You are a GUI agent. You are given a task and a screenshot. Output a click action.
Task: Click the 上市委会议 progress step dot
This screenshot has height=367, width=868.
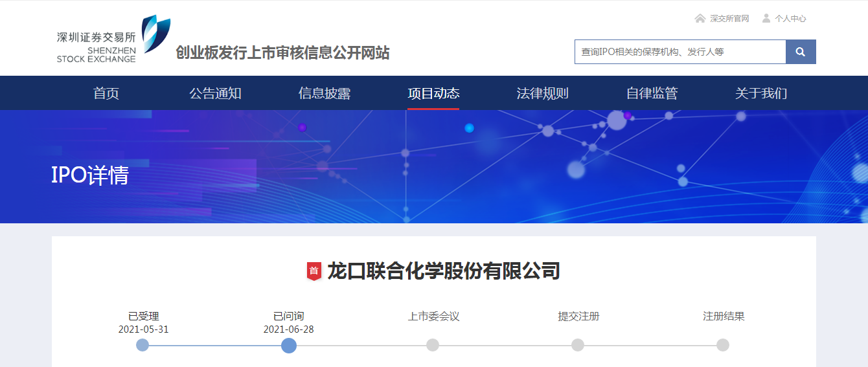pyautogui.click(x=433, y=345)
